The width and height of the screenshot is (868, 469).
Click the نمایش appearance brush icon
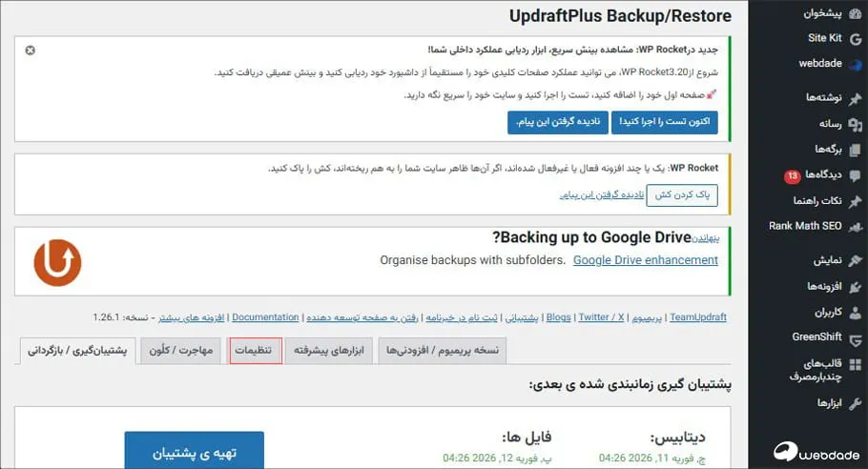[x=856, y=260]
